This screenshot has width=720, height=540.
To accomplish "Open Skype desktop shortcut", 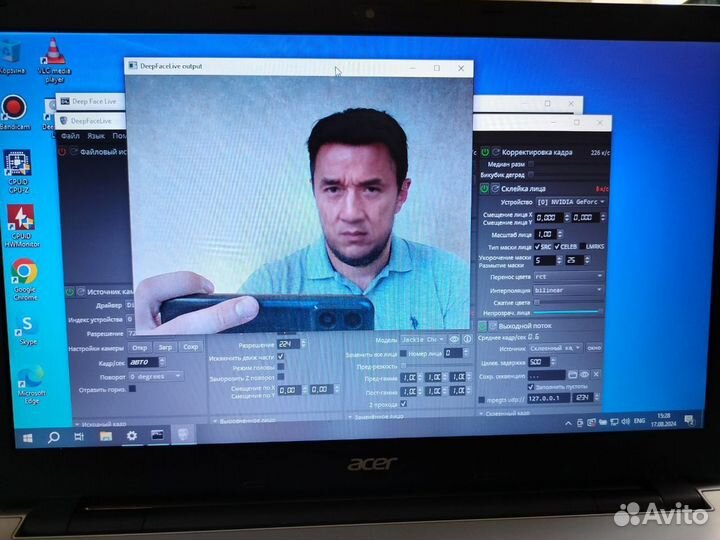I will click(x=27, y=330).
